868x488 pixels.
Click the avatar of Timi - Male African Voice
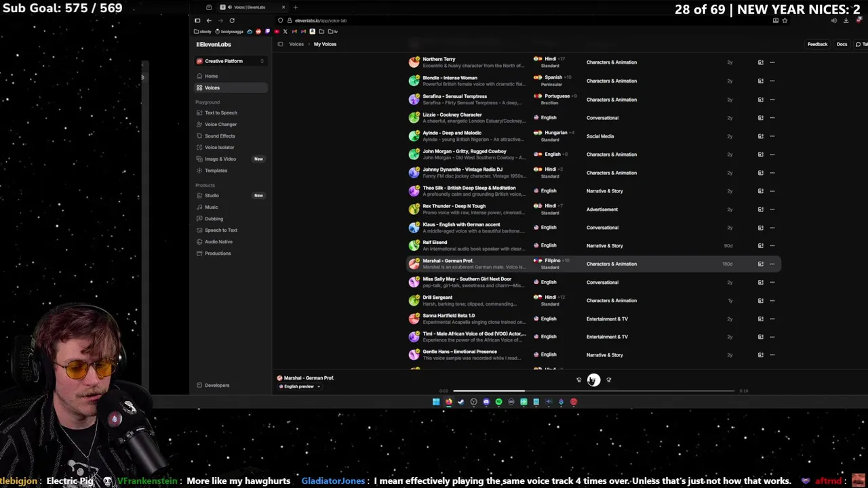click(x=414, y=336)
